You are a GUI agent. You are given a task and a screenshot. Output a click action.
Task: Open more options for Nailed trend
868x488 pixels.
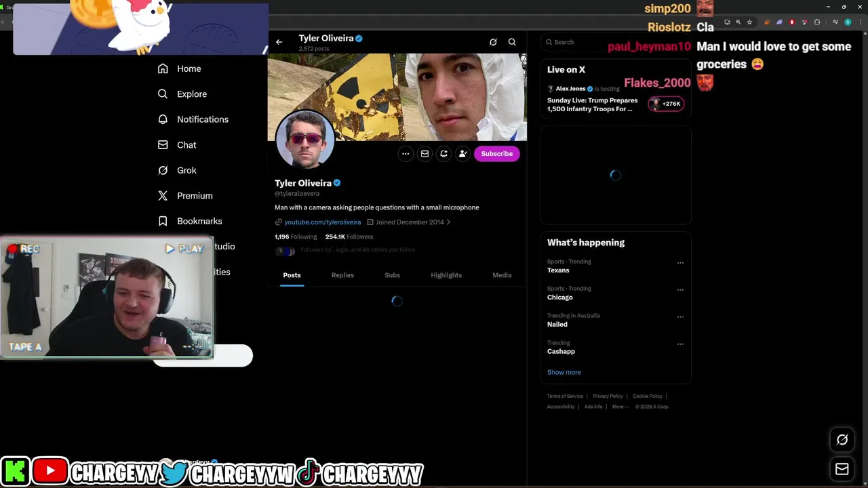[680, 317]
